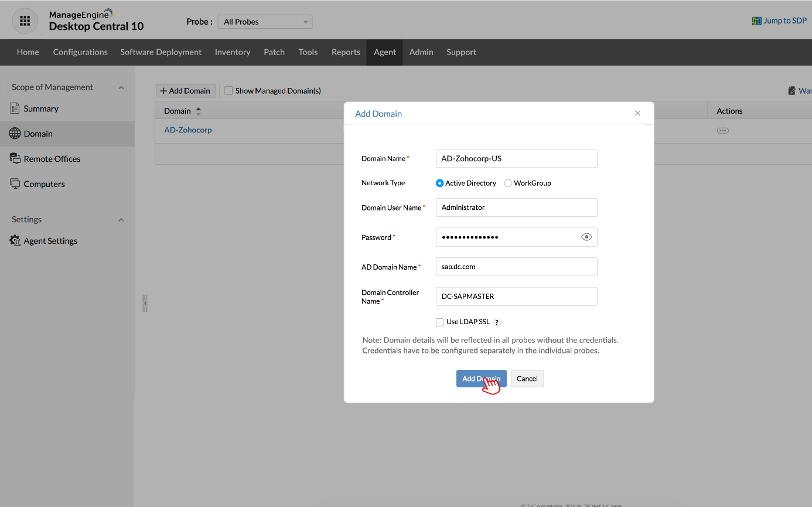Viewport: 812px width, 507px height.
Task: Open the Support tab
Action: pos(461,52)
